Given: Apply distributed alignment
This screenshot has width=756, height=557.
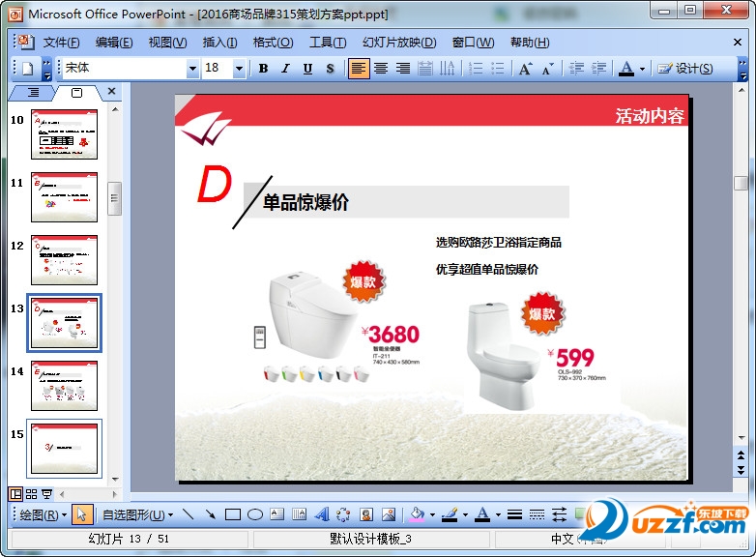Looking at the screenshot, I should click(x=424, y=69).
